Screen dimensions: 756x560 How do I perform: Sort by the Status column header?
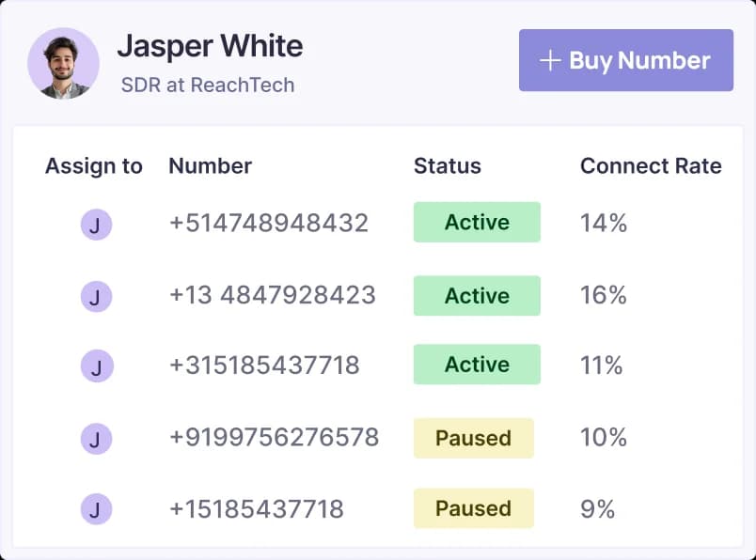(x=447, y=166)
